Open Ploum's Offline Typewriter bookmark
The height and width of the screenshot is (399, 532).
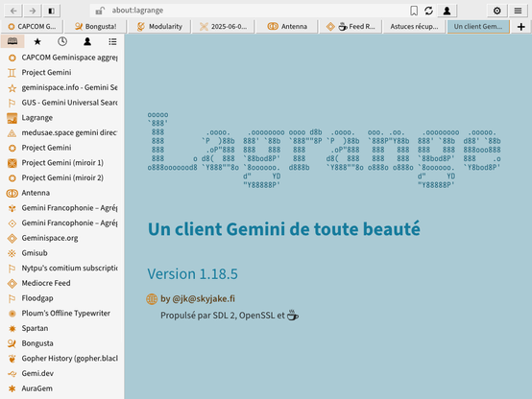62,314
